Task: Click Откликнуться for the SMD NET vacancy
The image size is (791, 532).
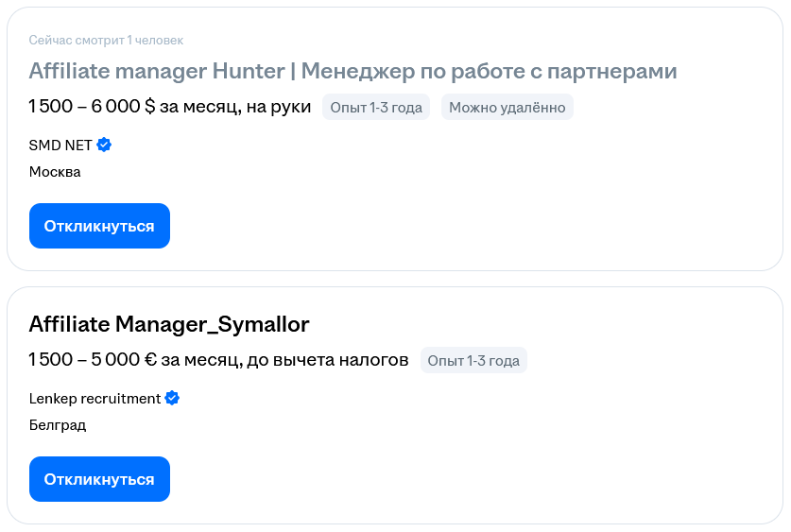Action: tap(99, 226)
